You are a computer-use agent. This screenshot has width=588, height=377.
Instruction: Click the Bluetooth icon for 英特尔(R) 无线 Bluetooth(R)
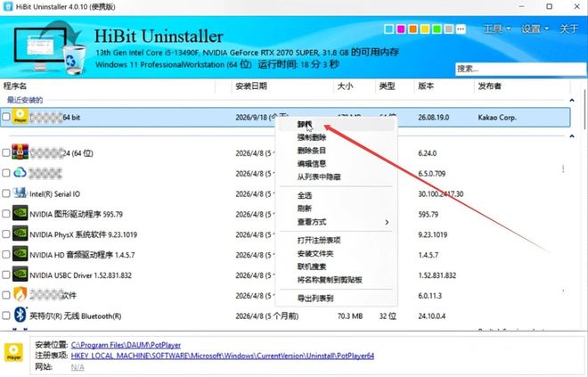(20, 316)
